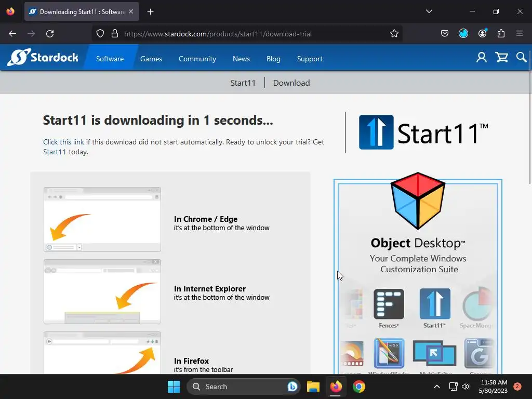Go back to the previous page

click(12, 34)
